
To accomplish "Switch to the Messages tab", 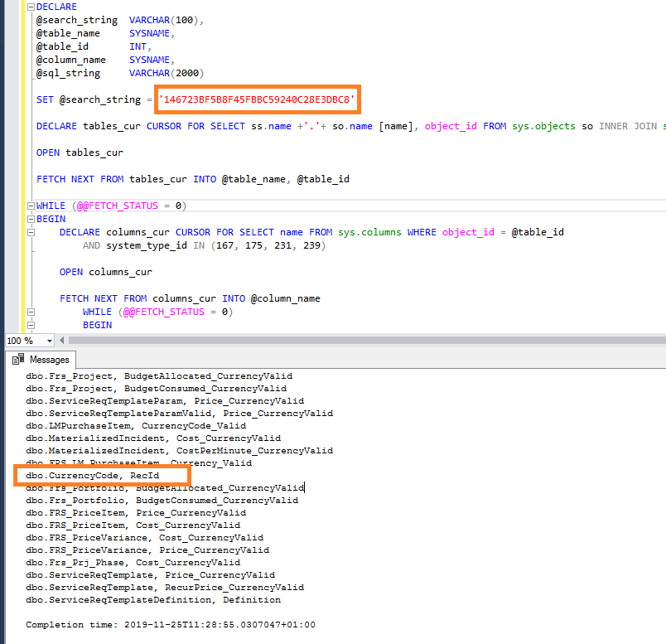I will pyautogui.click(x=50, y=360).
